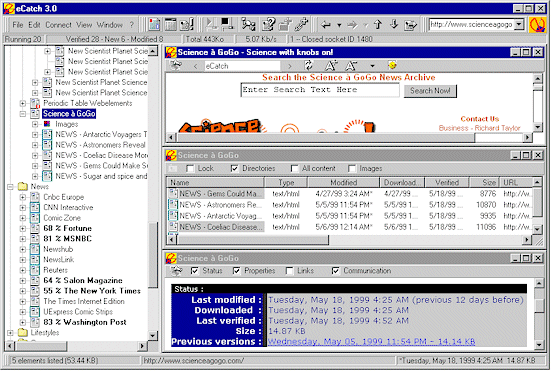
Task: Click the back arrow in main toolbar
Action: coord(326,25)
